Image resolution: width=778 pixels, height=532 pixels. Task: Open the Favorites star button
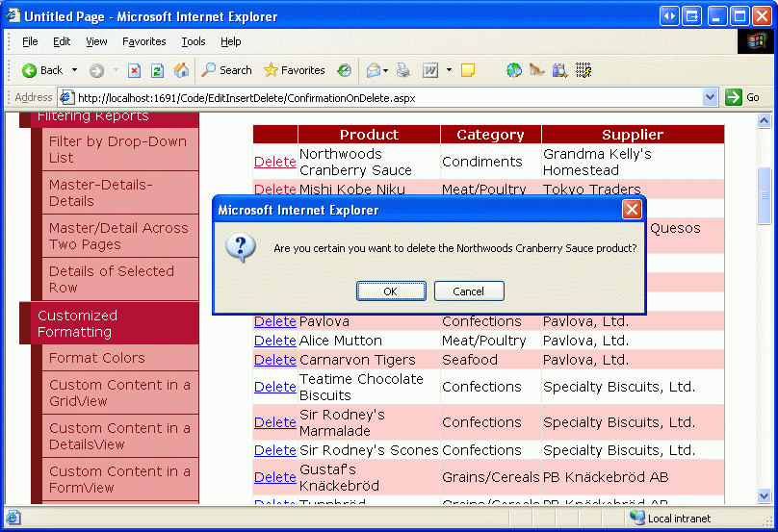(294, 70)
